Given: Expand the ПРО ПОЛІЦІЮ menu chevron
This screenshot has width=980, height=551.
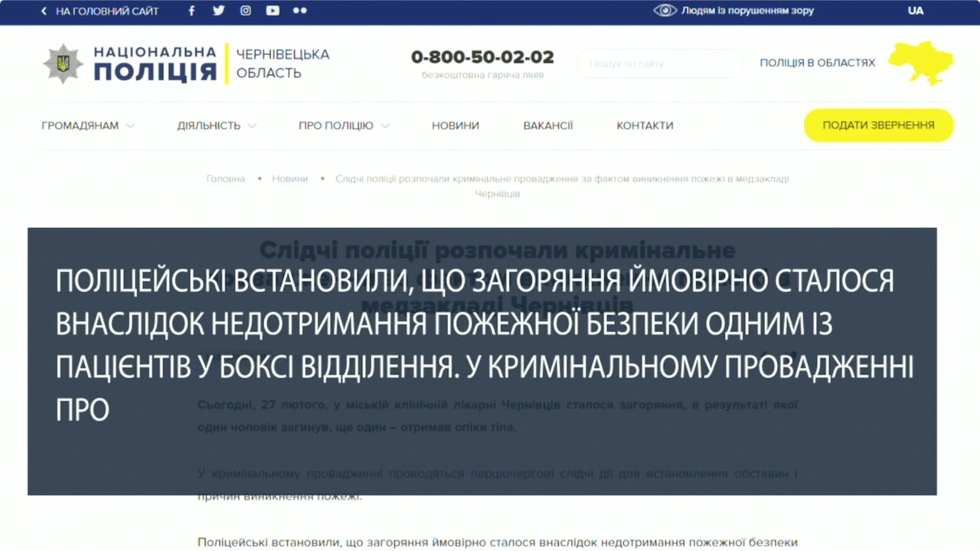Looking at the screenshot, I should (x=385, y=126).
